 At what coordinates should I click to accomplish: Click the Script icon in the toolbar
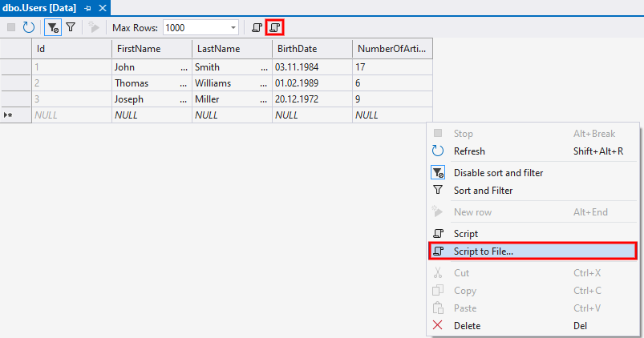point(257,27)
